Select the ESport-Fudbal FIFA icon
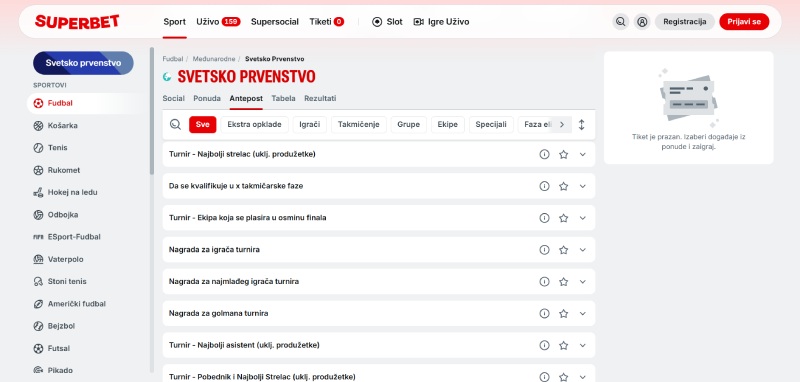The height and width of the screenshot is (382, 800). (x=38, y=237)
